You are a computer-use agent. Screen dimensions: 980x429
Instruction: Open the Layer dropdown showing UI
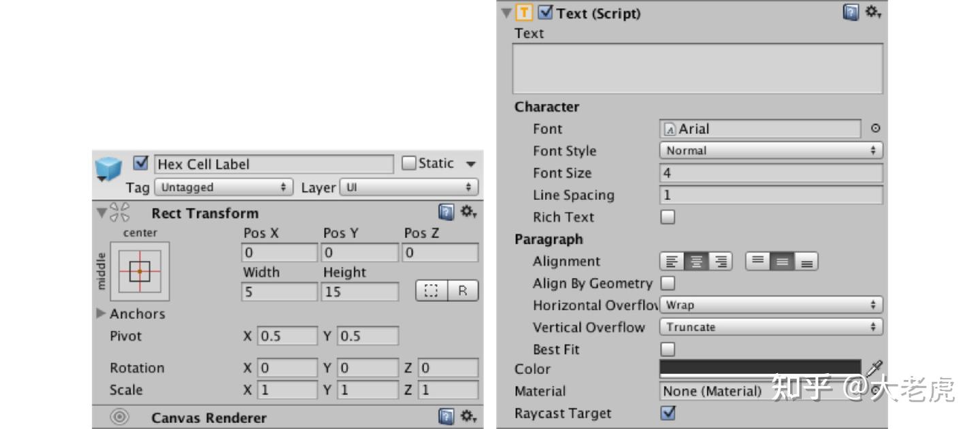(409, 187)
